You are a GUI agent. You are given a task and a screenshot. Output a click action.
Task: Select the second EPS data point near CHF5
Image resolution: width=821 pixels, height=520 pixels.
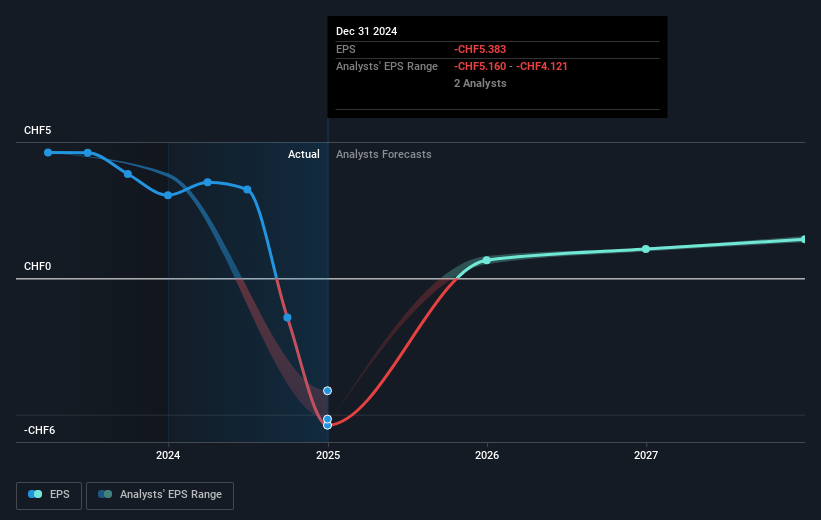88,153
